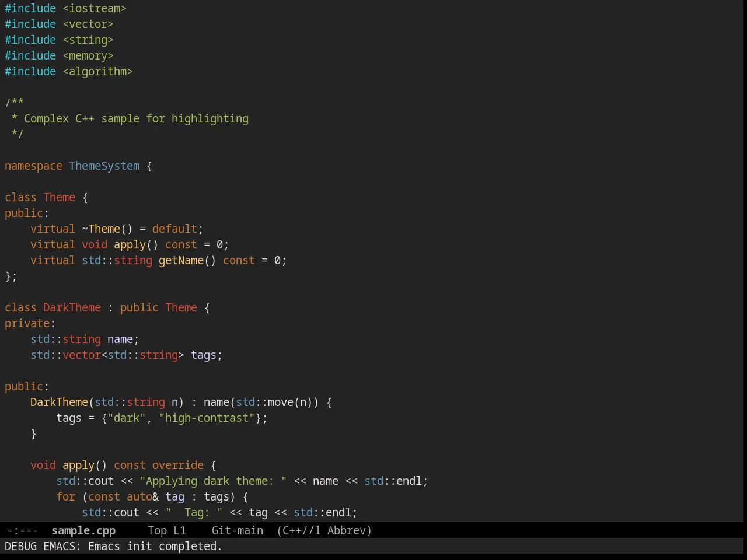Viewport: 747px width, 560px height.
Task: Click the Top position indicator in mode line
Action: pos(158,530)
